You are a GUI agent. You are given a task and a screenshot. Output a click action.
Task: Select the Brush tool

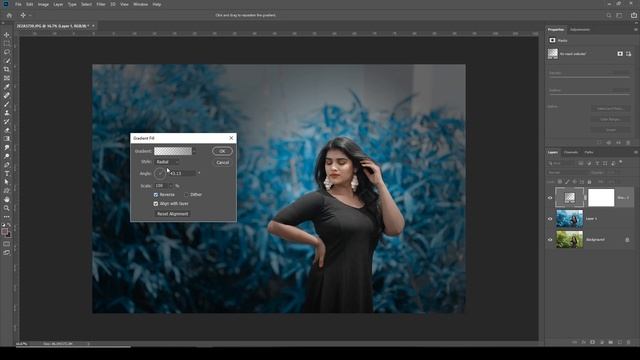pyautogui.click(x=7, y=104)
